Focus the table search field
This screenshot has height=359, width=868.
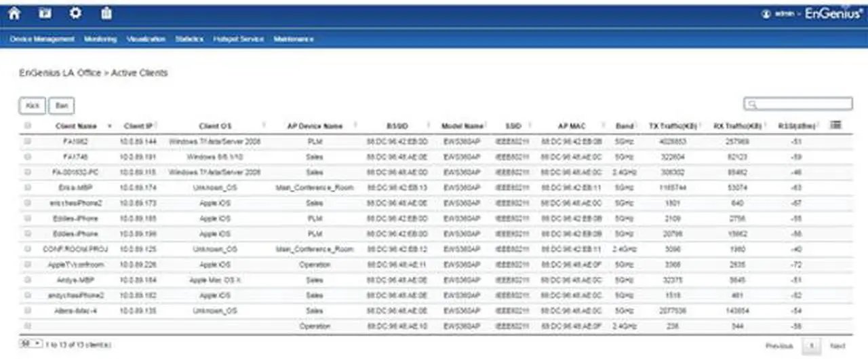[798, 104]
